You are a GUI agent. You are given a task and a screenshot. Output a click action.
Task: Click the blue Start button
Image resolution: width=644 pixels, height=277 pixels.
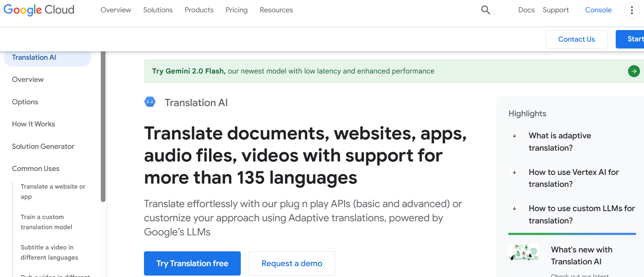pyautogui.click(x=630, y=39)
